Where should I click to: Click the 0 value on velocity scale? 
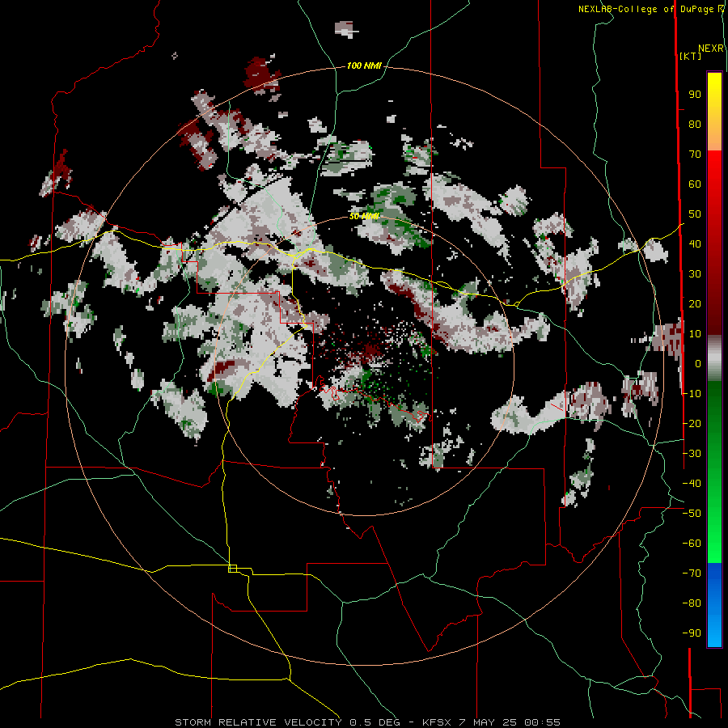[x=698, y=364]
